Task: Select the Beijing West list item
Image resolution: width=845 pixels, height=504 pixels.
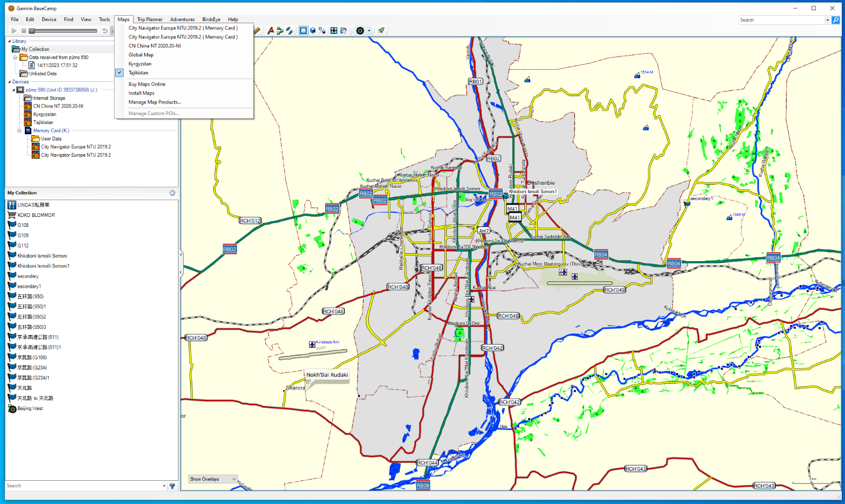Action: tap(25, 408)
